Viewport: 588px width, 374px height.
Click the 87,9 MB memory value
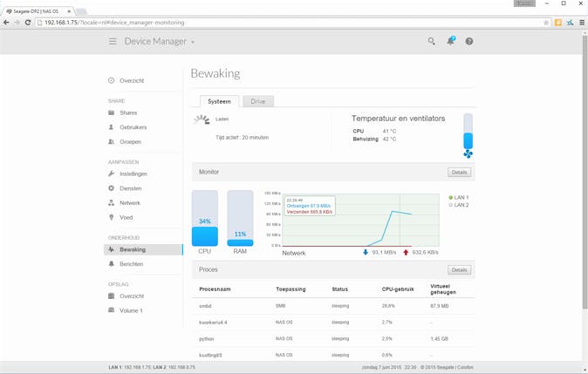click(439, 306)
